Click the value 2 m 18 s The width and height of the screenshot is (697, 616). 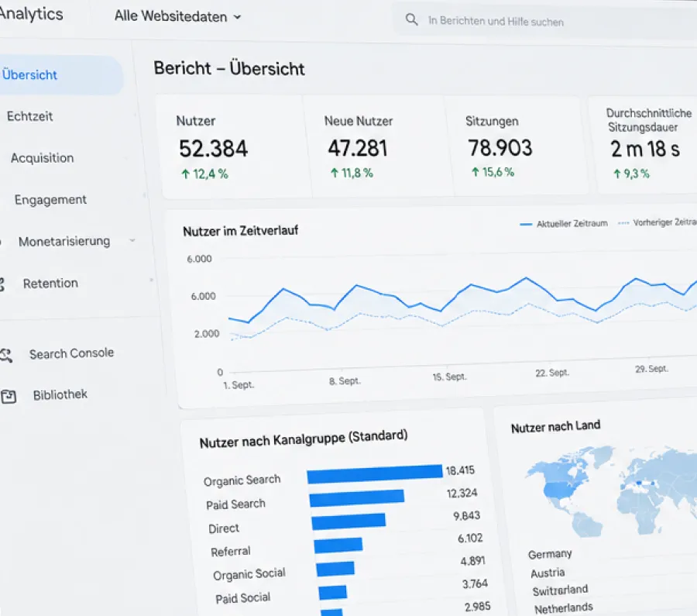645,149
